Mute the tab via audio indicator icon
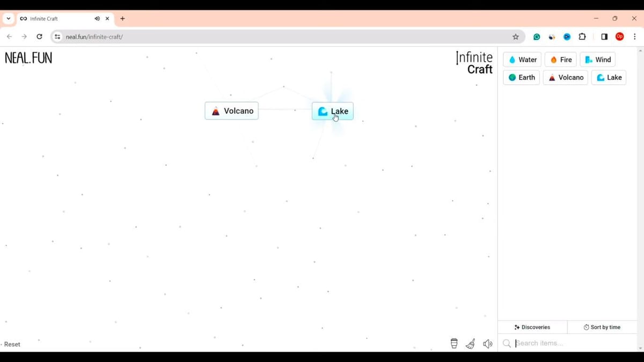644x362 pixels. [97, 19]
